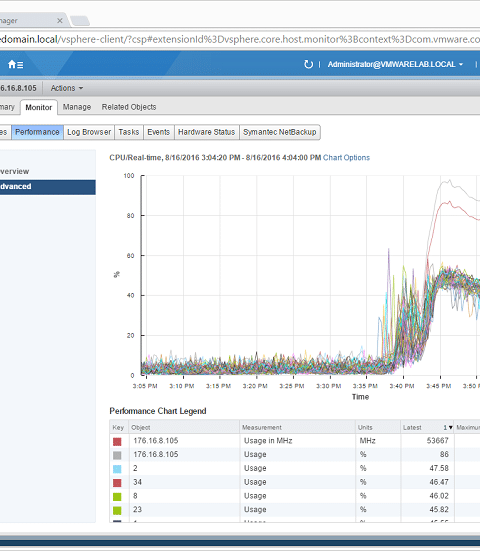Click the Chart Options link
480x551 pixels.
[x=346, y=158]
